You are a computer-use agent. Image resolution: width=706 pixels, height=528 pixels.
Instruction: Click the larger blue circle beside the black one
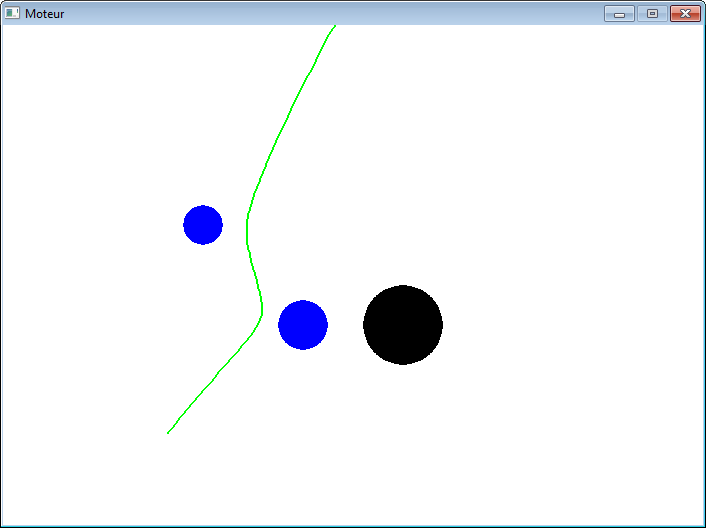point(303,325)
